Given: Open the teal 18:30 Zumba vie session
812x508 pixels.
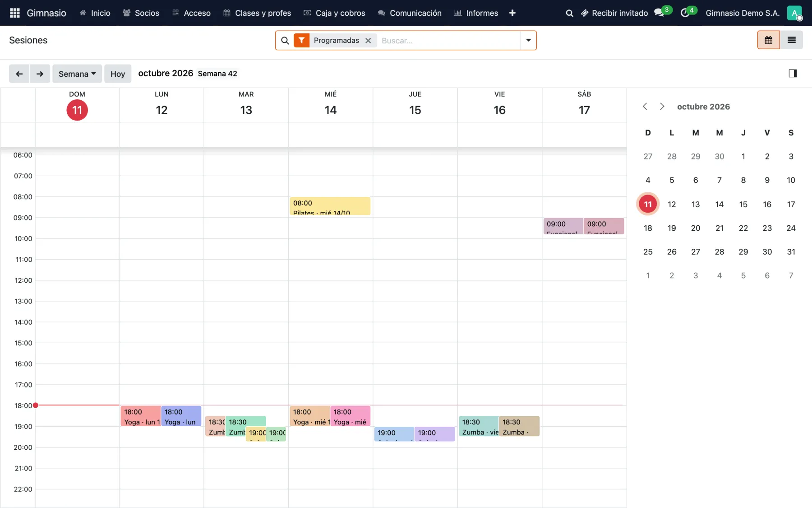Looking at the screenshot, I should (x=479, y=426).
